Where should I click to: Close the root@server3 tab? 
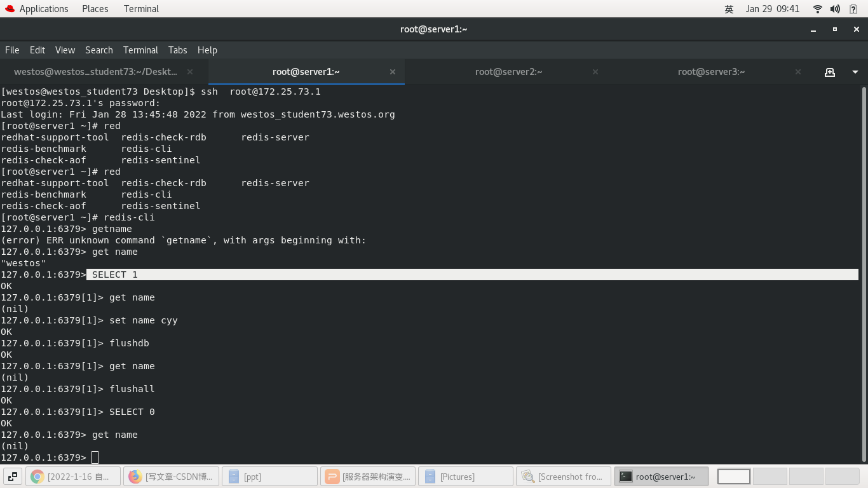[x=799, y=72]
